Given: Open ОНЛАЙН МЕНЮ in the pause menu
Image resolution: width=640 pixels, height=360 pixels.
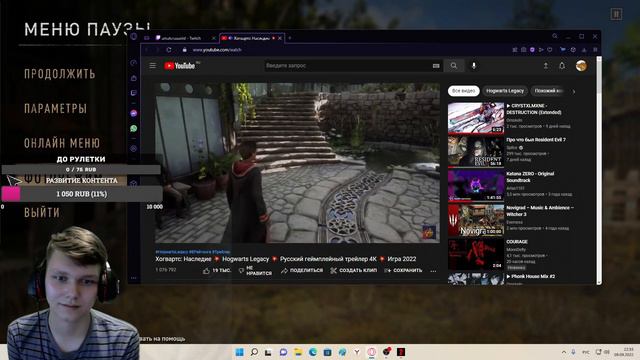Looking at the screenshot, I should 62,143.
